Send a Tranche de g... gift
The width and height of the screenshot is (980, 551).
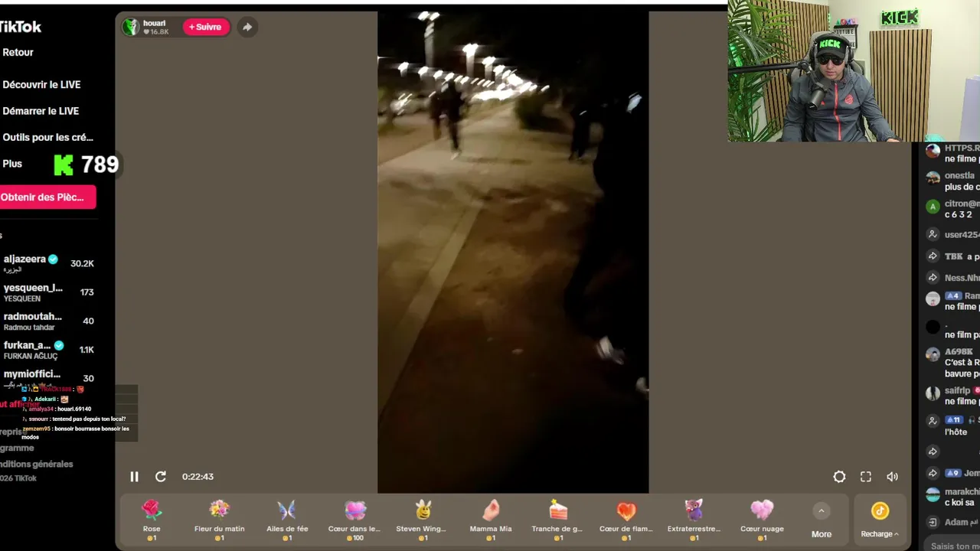pos(557,520)
